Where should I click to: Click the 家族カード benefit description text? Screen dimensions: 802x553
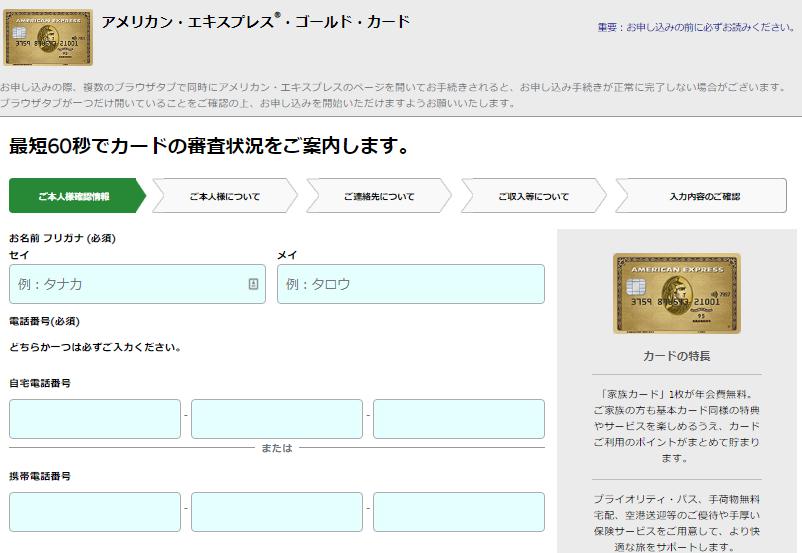pyautogui.click(x=677, y=426)
